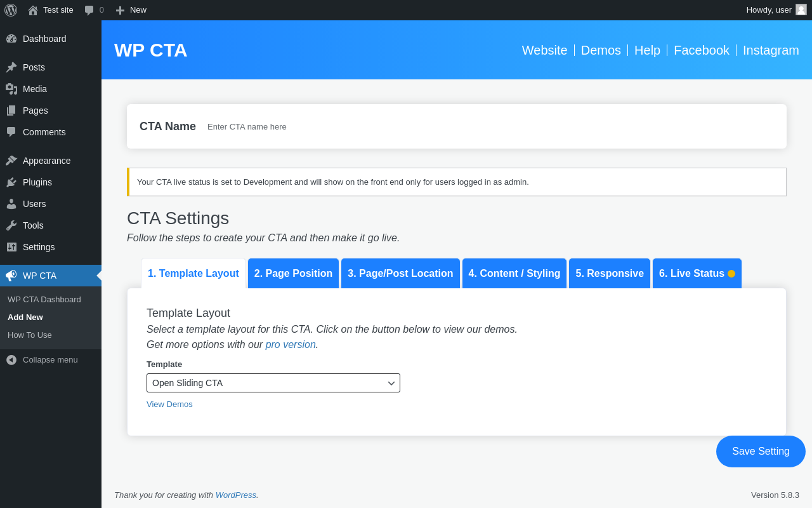Viewport: 812px width, 508px height.
Task: Click the yellow Live Status indicator dot
Action: click(731, 274)
